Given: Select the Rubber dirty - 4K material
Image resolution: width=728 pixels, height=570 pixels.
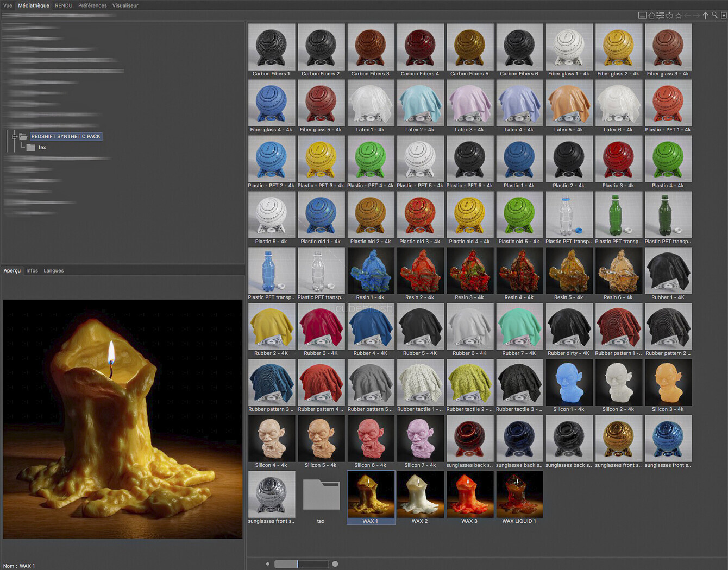Looking at the screenshot, I should pyautogui.click(x=569, y=330).
